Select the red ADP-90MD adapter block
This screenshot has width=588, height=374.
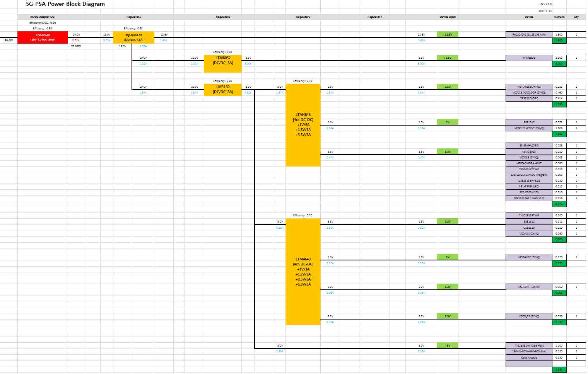pyautogui.click(x=43, y=37)
